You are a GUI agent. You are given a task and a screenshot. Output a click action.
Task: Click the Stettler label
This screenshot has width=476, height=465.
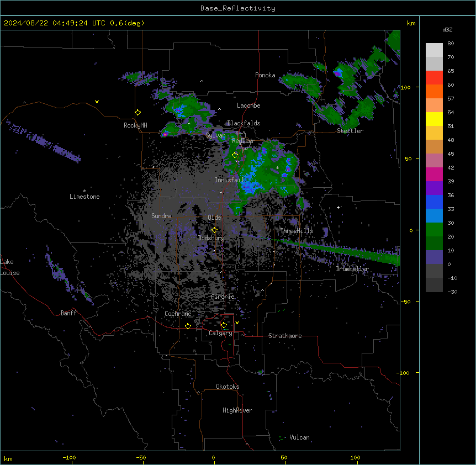(350, 131)
